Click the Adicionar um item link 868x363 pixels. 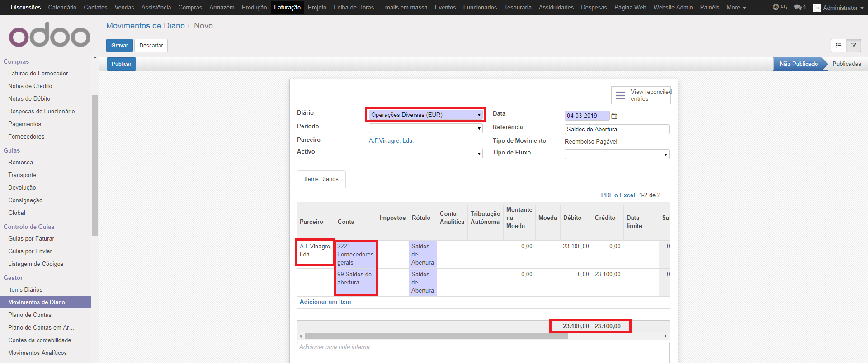tap(325, 302)
